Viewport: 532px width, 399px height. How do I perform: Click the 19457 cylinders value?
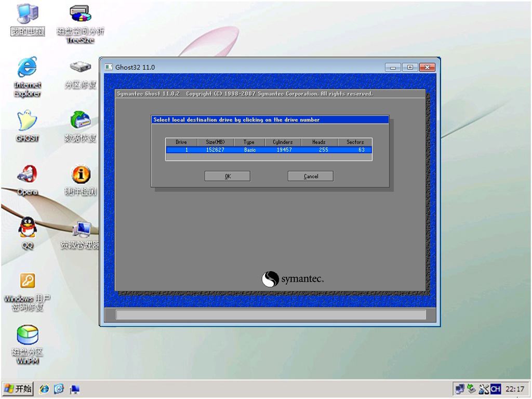click(284, 150)
